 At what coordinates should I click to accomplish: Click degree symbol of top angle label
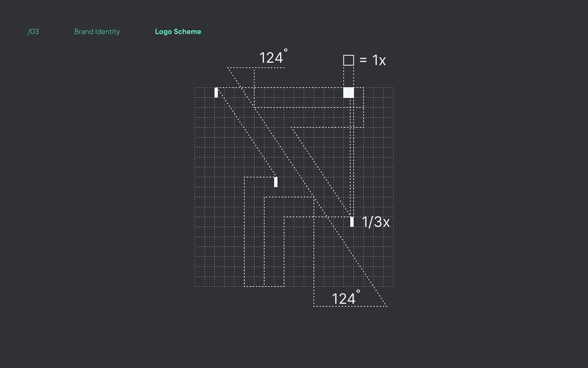[286, 50]
